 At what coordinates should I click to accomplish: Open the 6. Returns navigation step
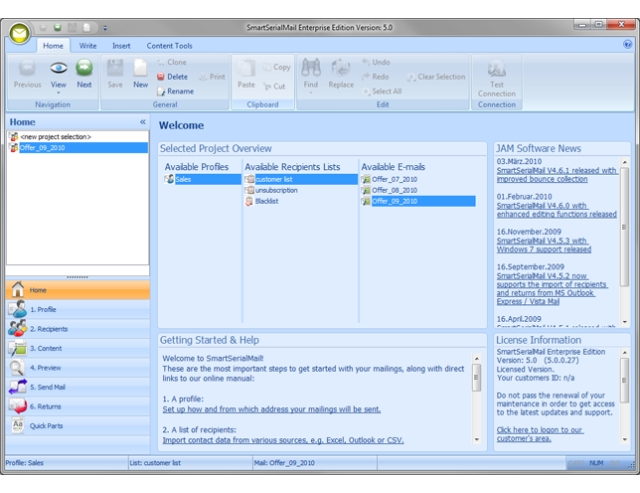click(x=78, y=406)
